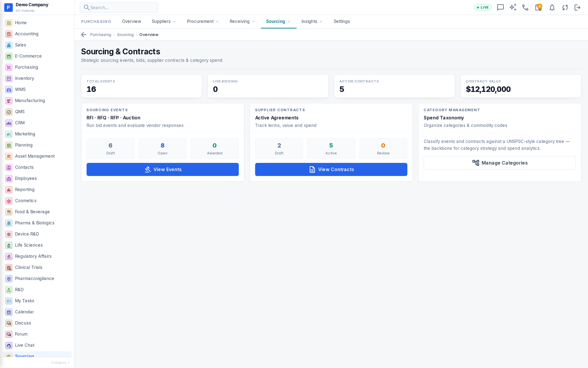Click the 0 Awarded events tile

(215, 149)
